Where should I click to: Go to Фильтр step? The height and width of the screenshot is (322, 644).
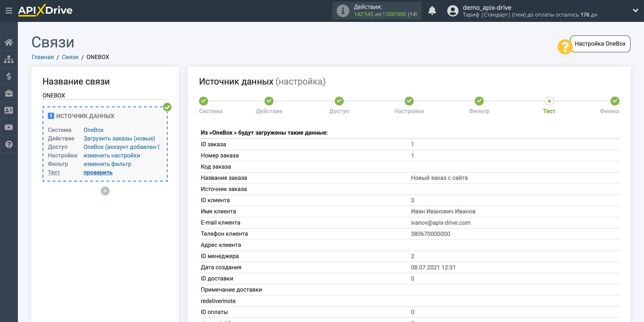point(479,111)
